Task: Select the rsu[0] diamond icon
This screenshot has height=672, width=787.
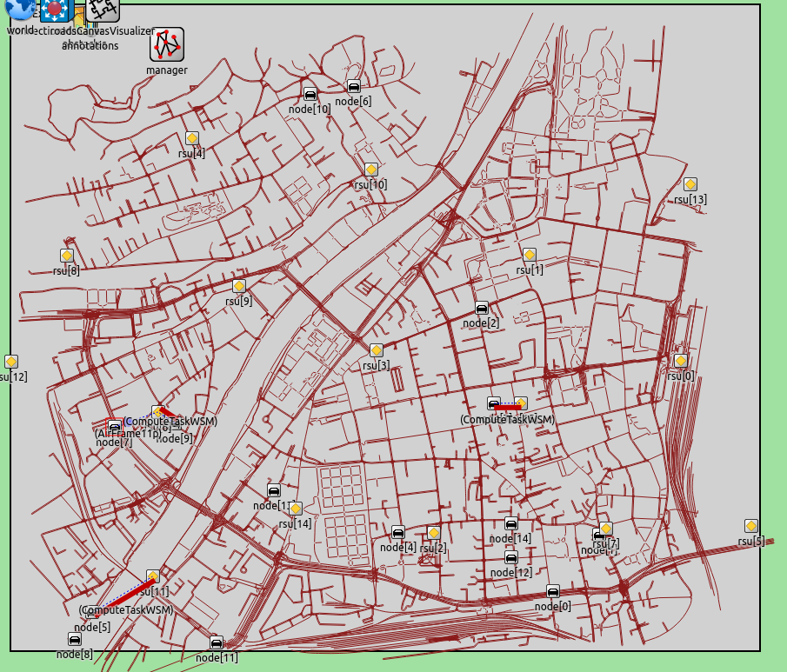Action: click(680, 361)
